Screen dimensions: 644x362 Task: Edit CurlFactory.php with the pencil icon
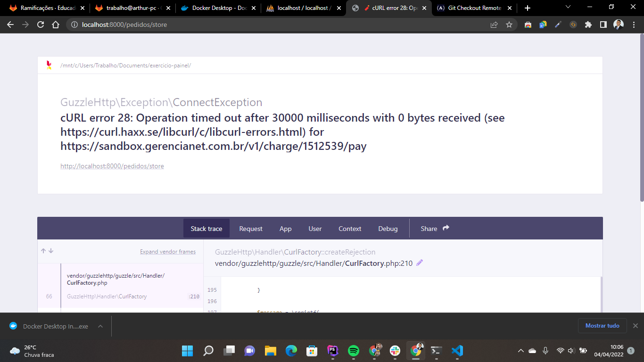pyautogui.click(x=420, y=263)
